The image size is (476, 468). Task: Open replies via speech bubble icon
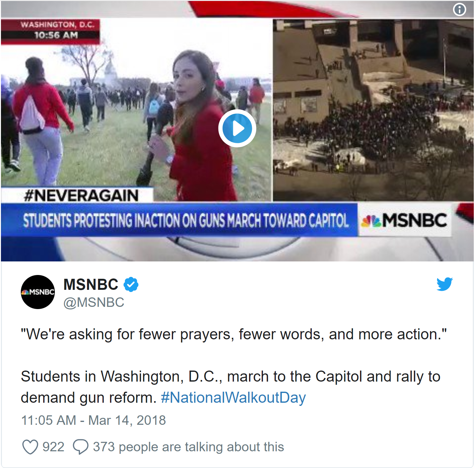(x=81, y=447)
